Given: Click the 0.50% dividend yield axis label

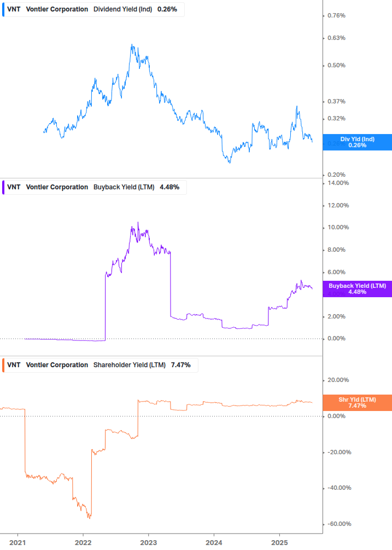Looking at the screenshot, I should [336, 65].
